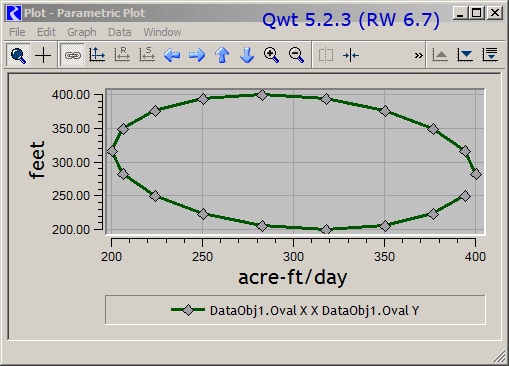The height and width of the screenshot is (366, 509).
Task: Click the DataObj1.Oval legend entry
Action: click(295, 311)
